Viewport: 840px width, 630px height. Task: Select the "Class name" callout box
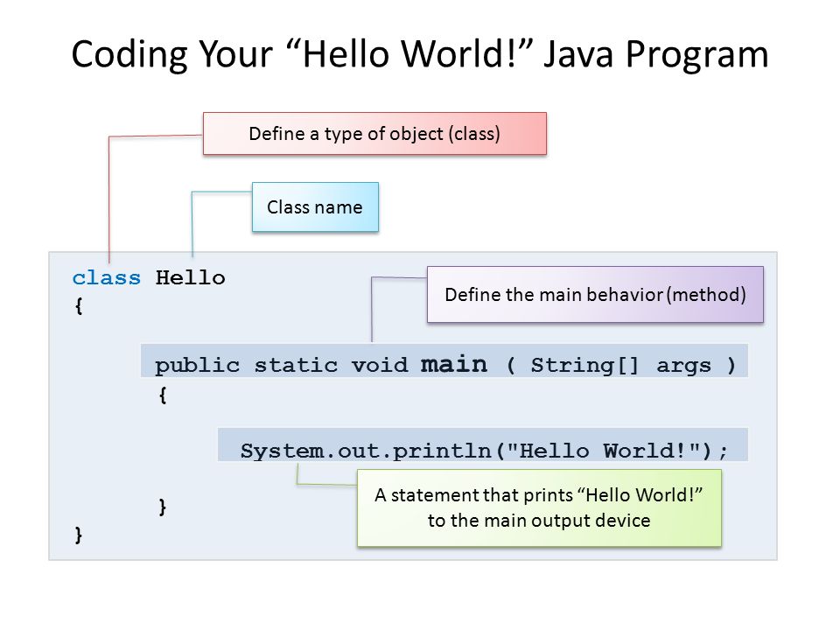point(315,206)
